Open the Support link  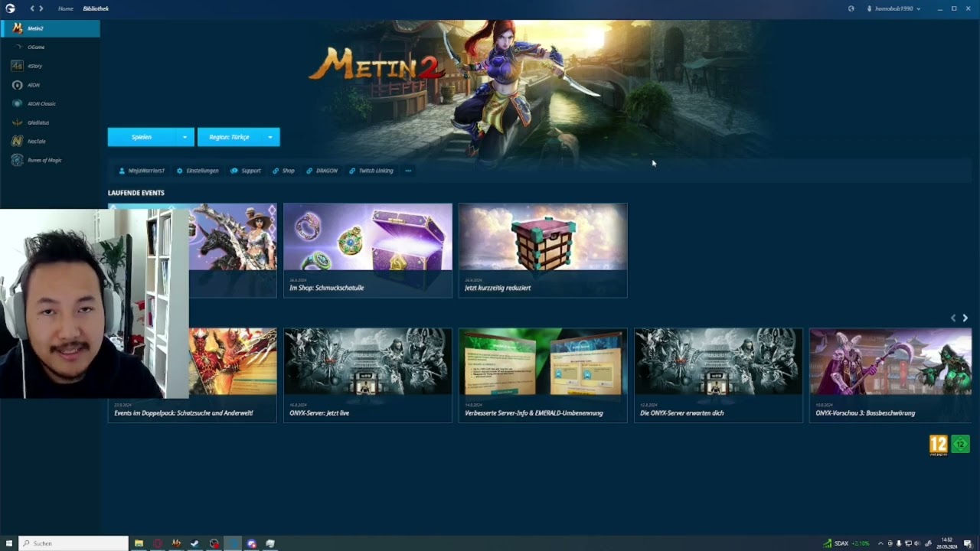pos(246,171)
